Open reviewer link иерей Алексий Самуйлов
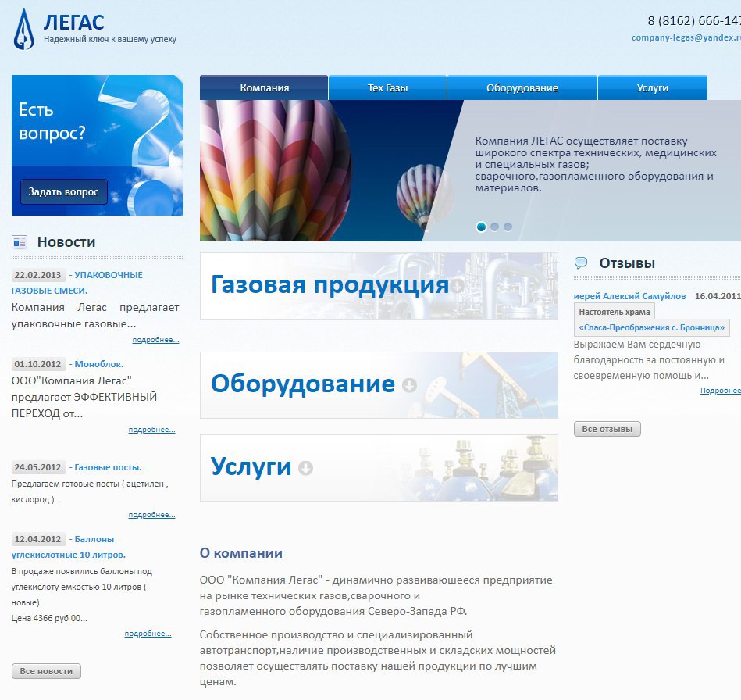Viewport: 741px width, 700px height. point(629,296)
